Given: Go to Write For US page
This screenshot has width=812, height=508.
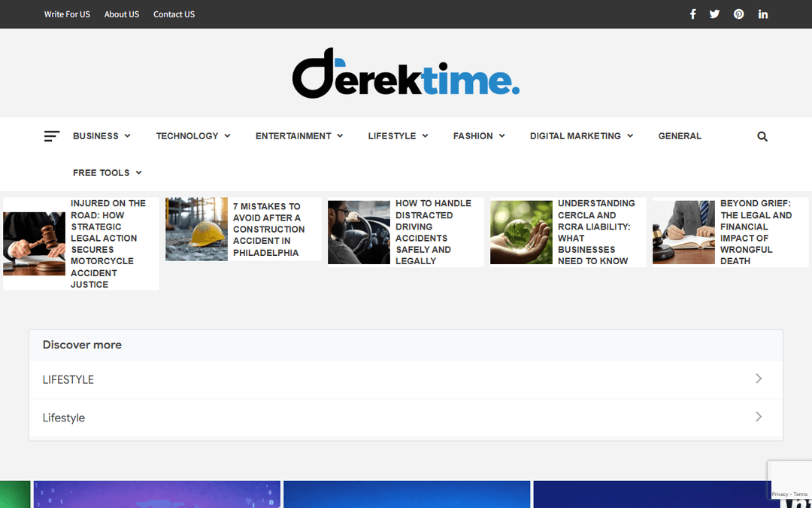Looking at the screenshot, I should (67, 14).
